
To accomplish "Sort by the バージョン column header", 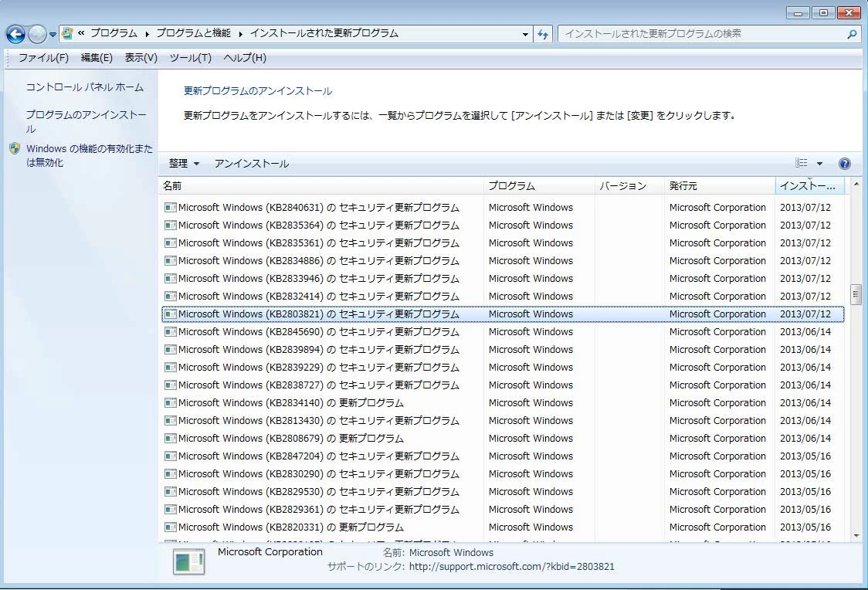I will pyautogui.click(x=629, y=186).
